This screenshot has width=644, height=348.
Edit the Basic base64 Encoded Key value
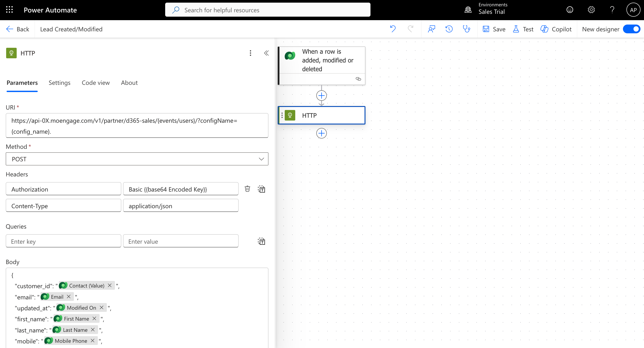(181, 189)
